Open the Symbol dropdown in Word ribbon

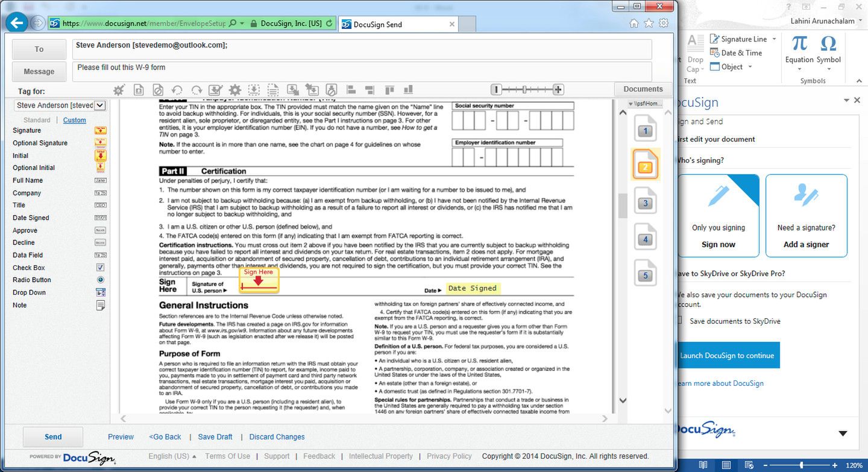829,69
